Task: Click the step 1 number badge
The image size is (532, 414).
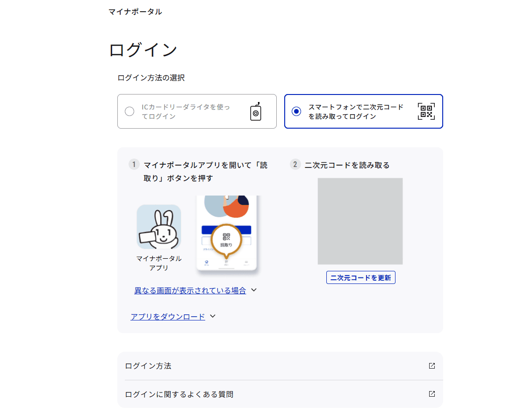Action: (134, 165)
